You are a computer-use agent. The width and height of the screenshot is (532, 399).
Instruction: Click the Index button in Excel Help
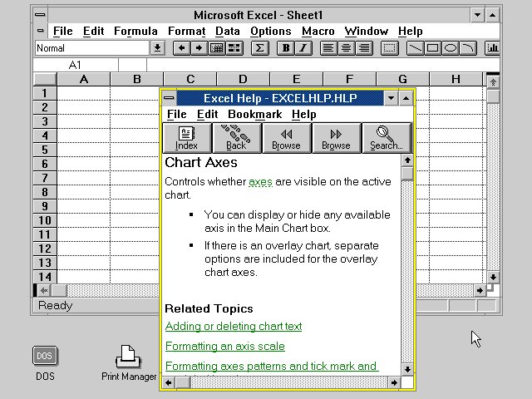[x=186, y=138]
